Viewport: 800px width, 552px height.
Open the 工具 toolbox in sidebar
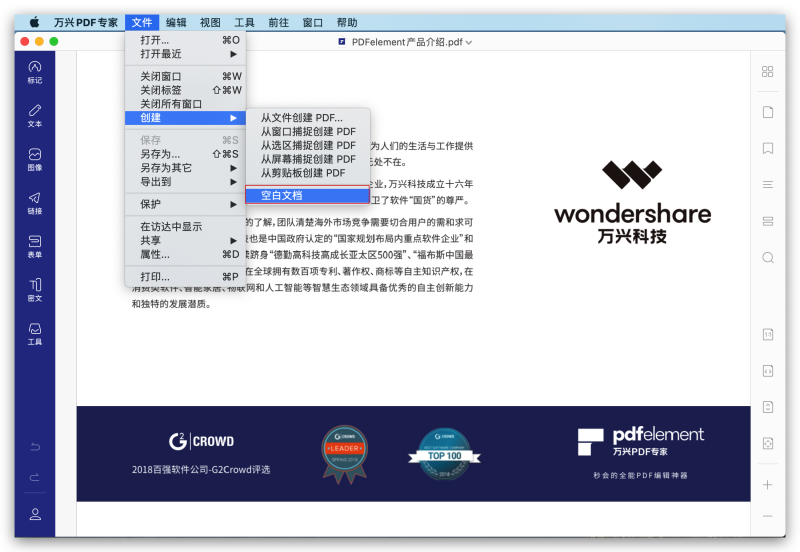[x=35, y=334]
